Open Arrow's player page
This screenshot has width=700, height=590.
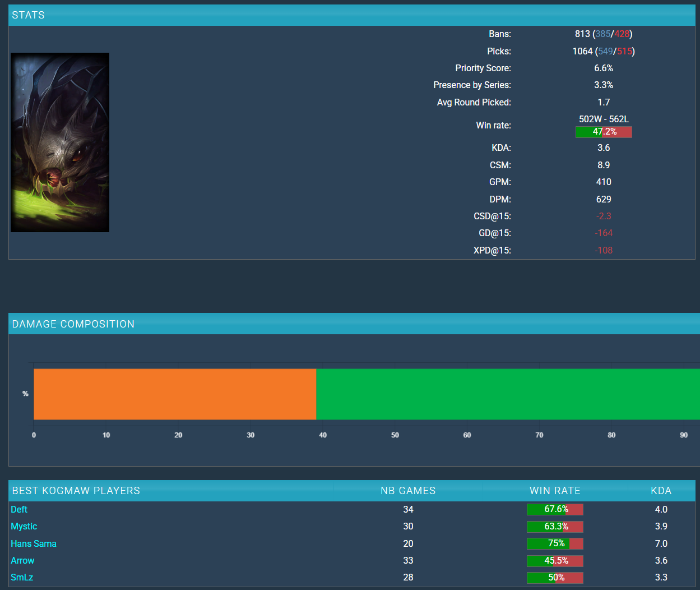click(22, 560)
